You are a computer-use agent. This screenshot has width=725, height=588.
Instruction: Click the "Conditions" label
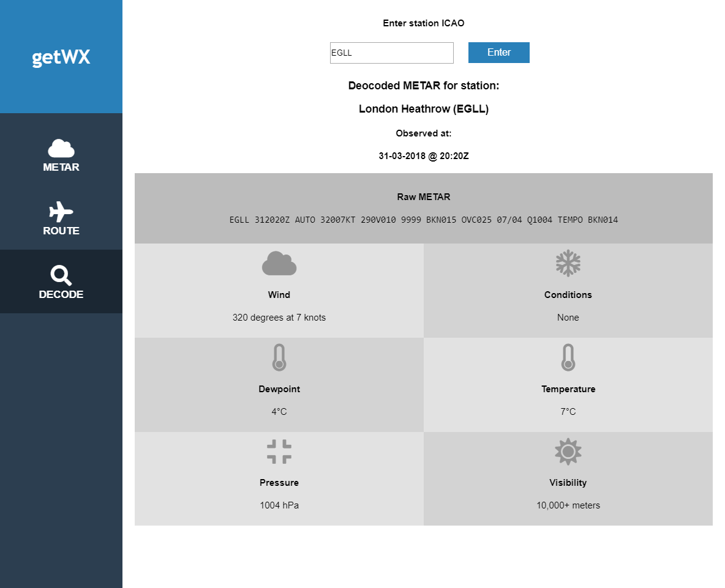point(568,295)
